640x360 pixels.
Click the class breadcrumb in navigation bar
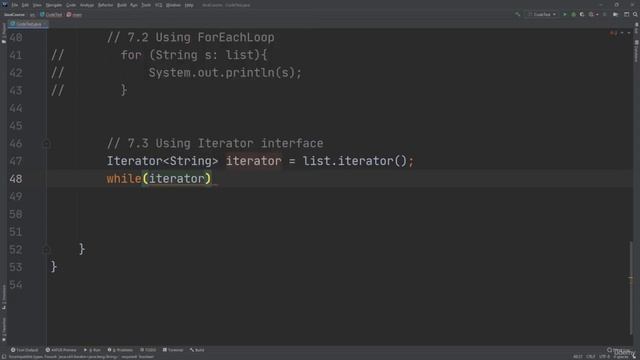51,15
